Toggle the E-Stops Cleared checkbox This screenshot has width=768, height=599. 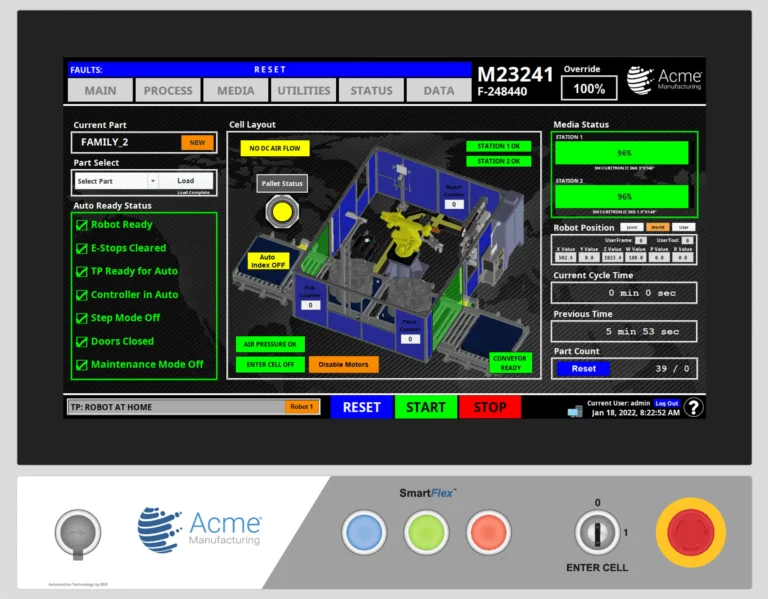pos(81,248)
